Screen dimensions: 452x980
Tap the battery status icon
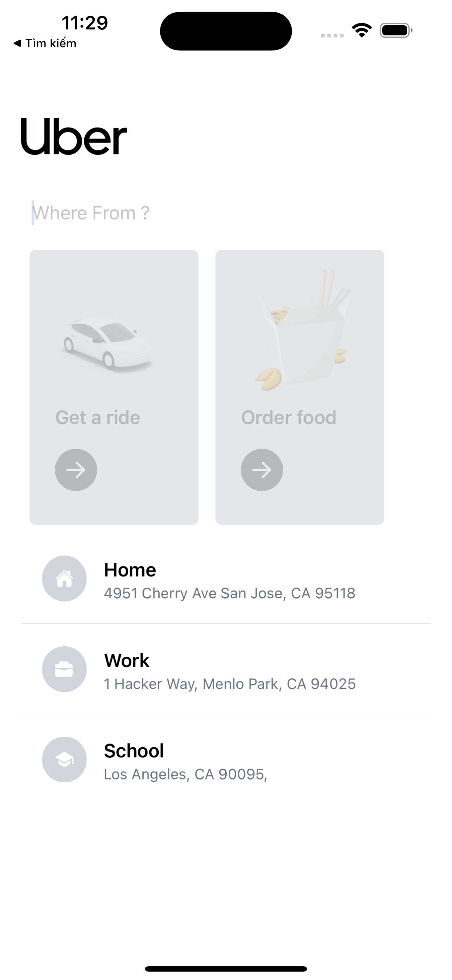396,30
